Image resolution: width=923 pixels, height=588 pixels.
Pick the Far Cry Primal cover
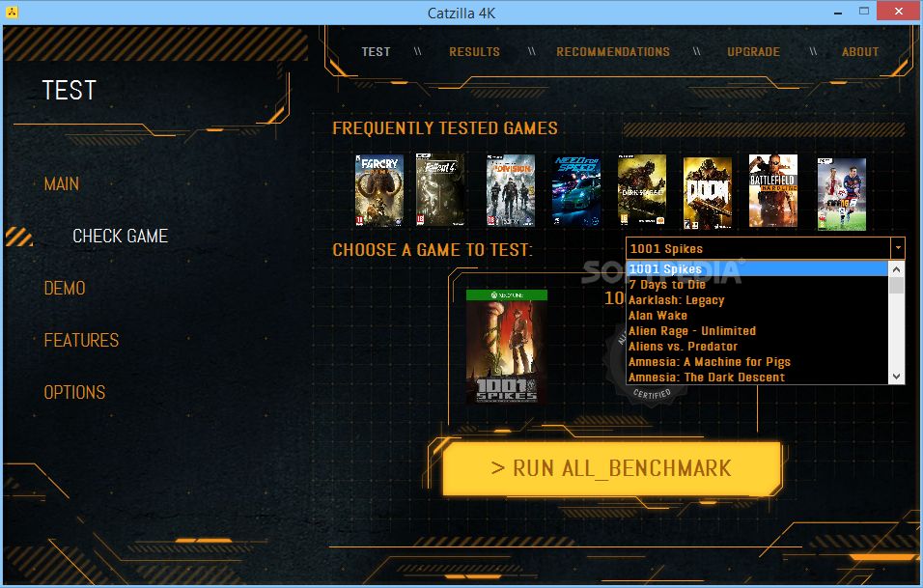pyautogui.click(x=379, y=191)
